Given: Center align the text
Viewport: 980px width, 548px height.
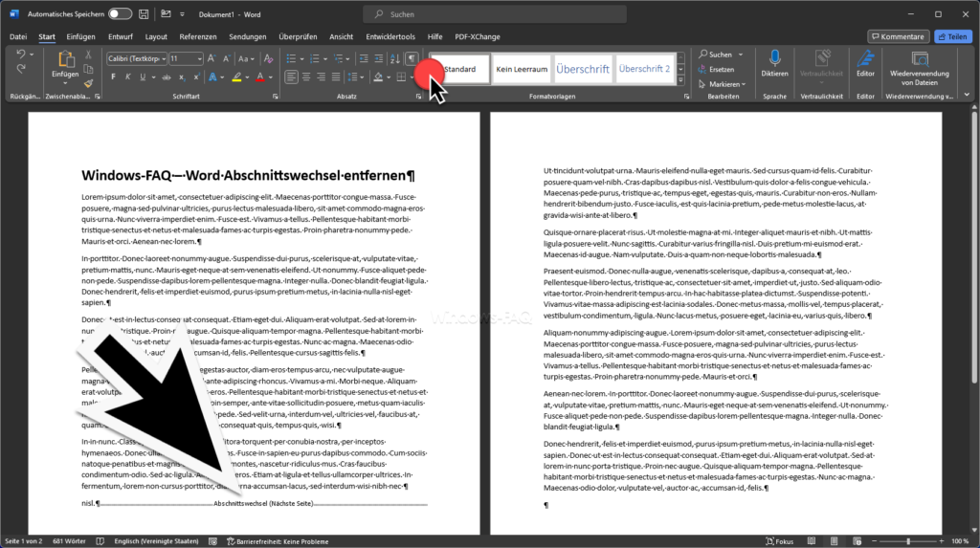Looking at the screenshot, I should (x=306, y=77).
